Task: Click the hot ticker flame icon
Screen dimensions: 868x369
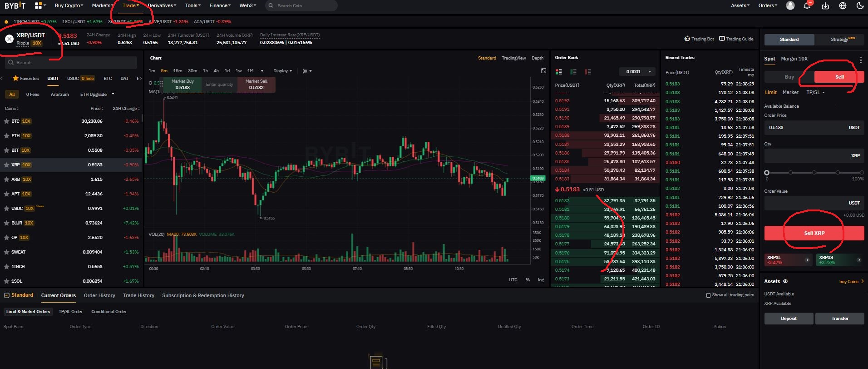Action: 6,21
